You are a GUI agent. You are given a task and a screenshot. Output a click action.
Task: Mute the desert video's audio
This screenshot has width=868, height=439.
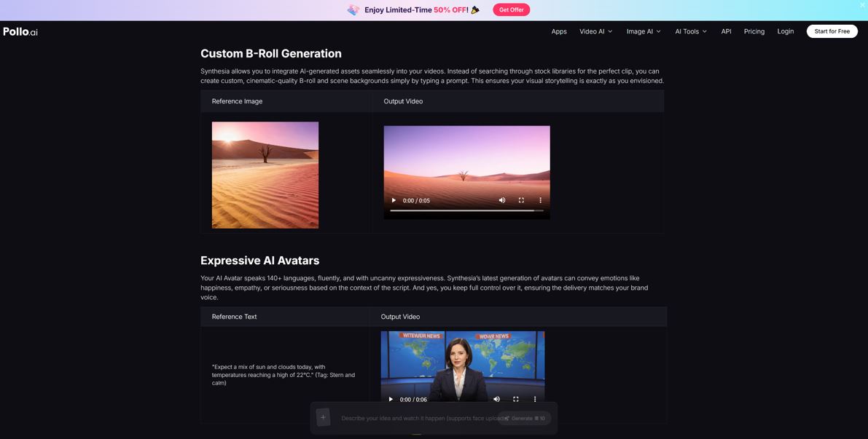click(x=502, y=200)
